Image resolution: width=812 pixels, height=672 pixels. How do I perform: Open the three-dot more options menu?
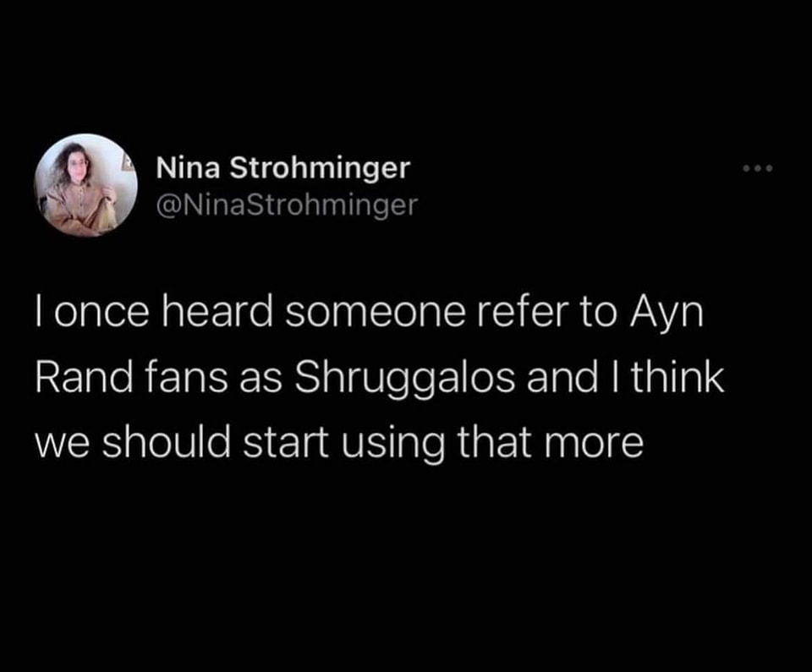coord(757,168)
